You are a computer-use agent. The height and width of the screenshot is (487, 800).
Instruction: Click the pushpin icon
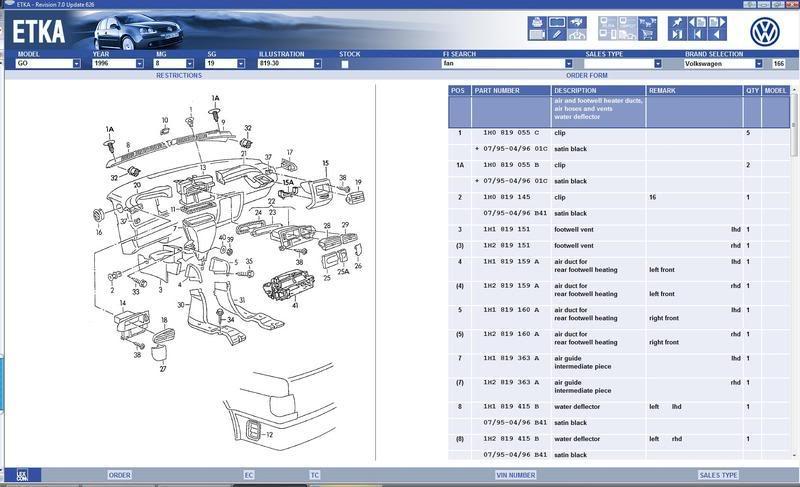click(677, 22)
